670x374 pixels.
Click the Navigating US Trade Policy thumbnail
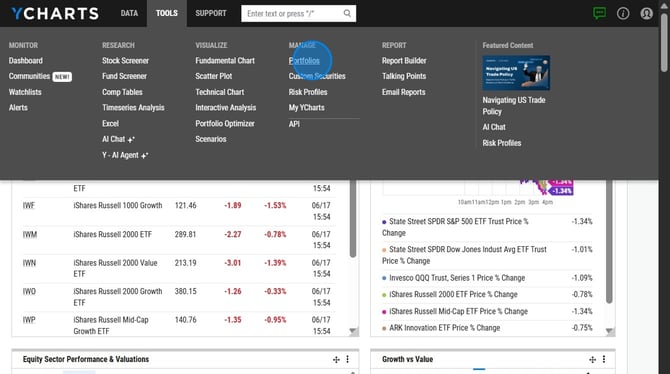tap(516, 73)
